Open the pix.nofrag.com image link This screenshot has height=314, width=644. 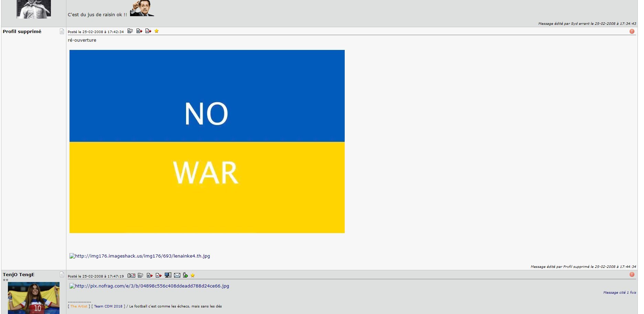149,286
